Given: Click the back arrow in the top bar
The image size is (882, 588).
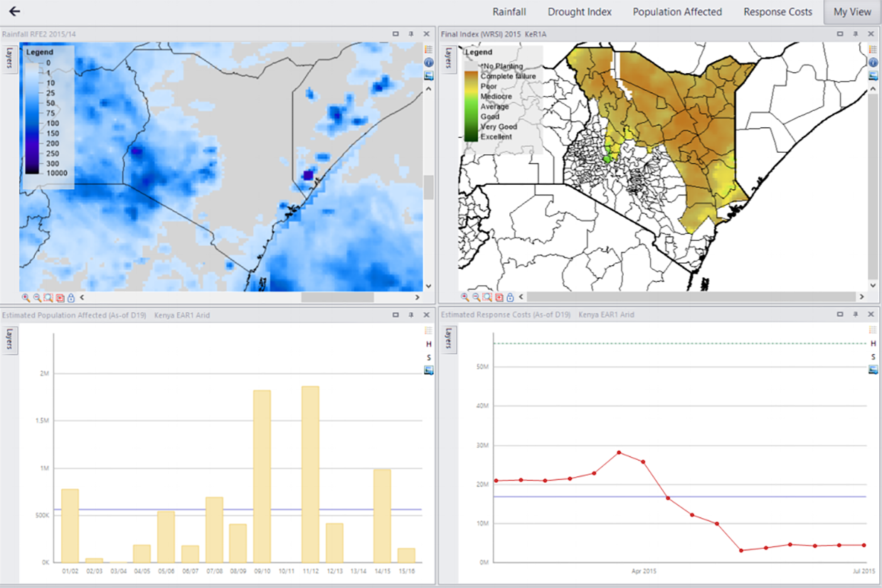Looking at the screenshot, I should 14,11.
